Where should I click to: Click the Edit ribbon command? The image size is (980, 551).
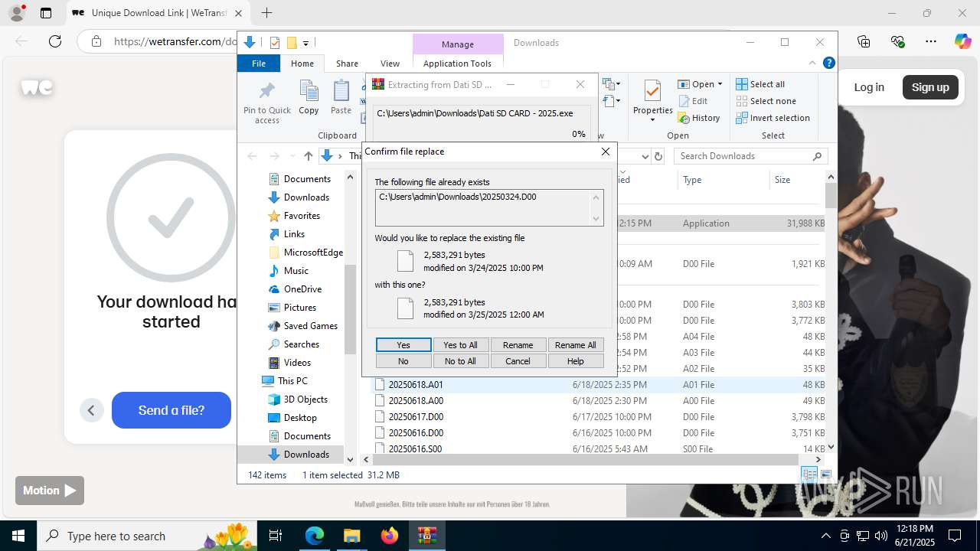(x=693, y=101)
